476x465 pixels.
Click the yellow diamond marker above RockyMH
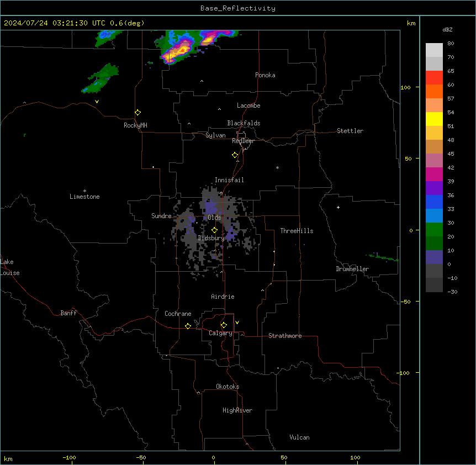pyautogui.click(x=137, y=113)
